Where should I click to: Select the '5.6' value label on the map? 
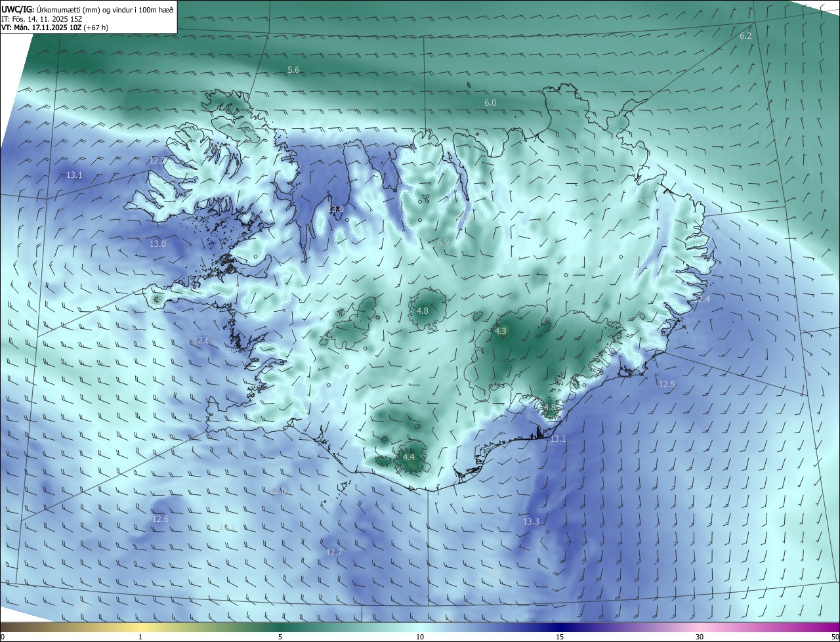pos(293,70)
